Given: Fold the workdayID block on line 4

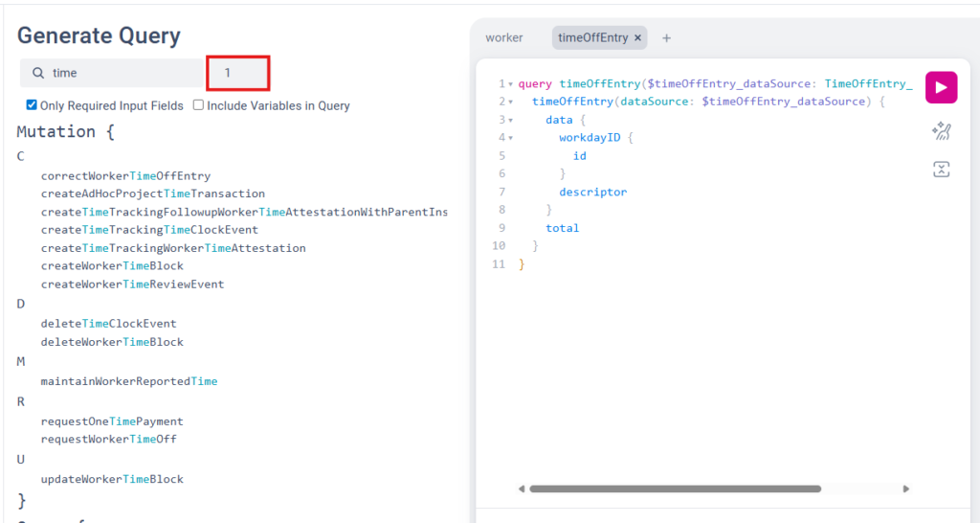Looking at the screenshot, I should point(511,138).
